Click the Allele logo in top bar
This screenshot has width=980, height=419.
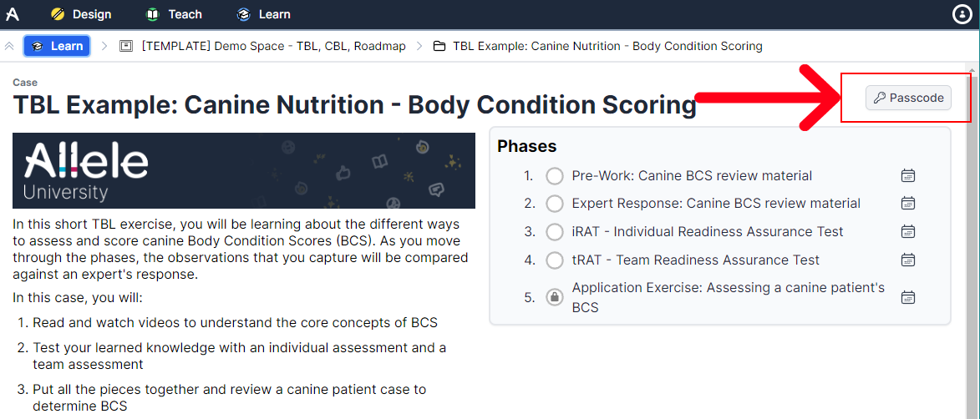pos(13,14)
